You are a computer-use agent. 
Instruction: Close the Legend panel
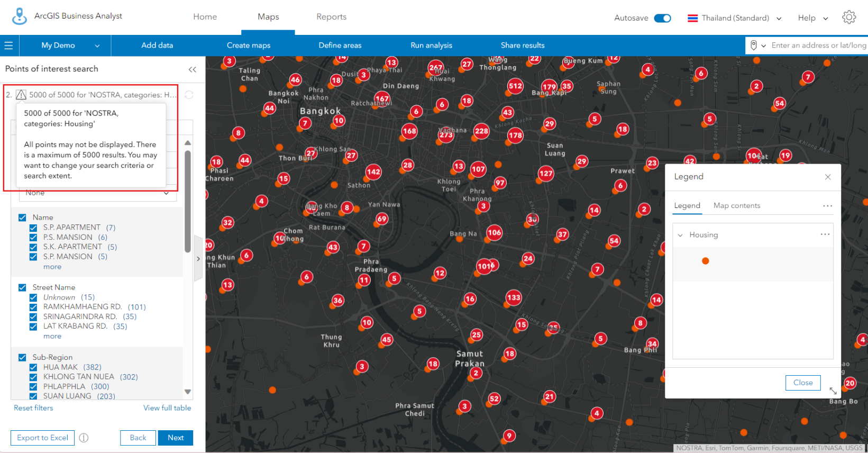coord(828,177)
